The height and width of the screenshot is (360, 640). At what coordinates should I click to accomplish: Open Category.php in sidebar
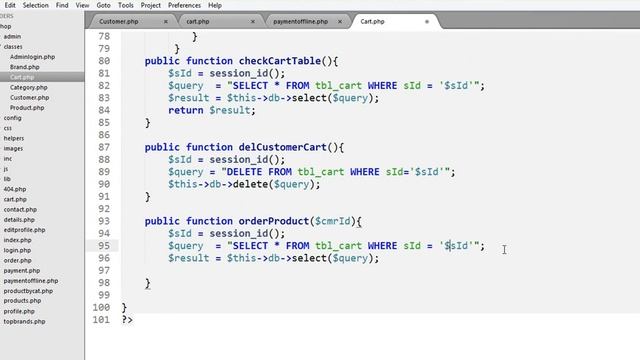(29, 87)
